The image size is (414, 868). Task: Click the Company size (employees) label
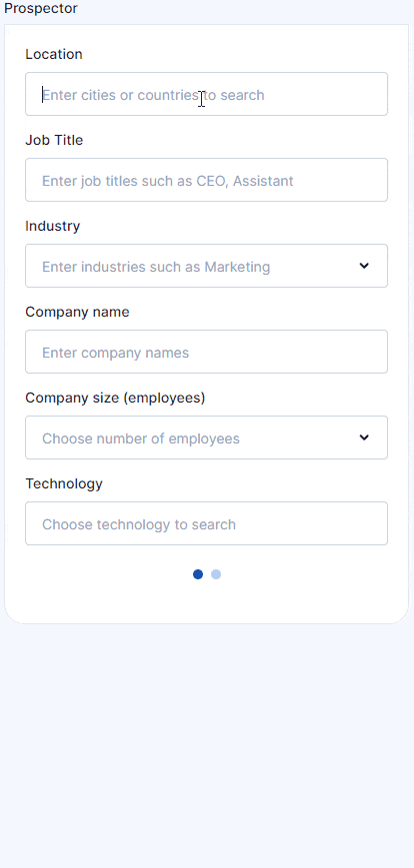115,398
